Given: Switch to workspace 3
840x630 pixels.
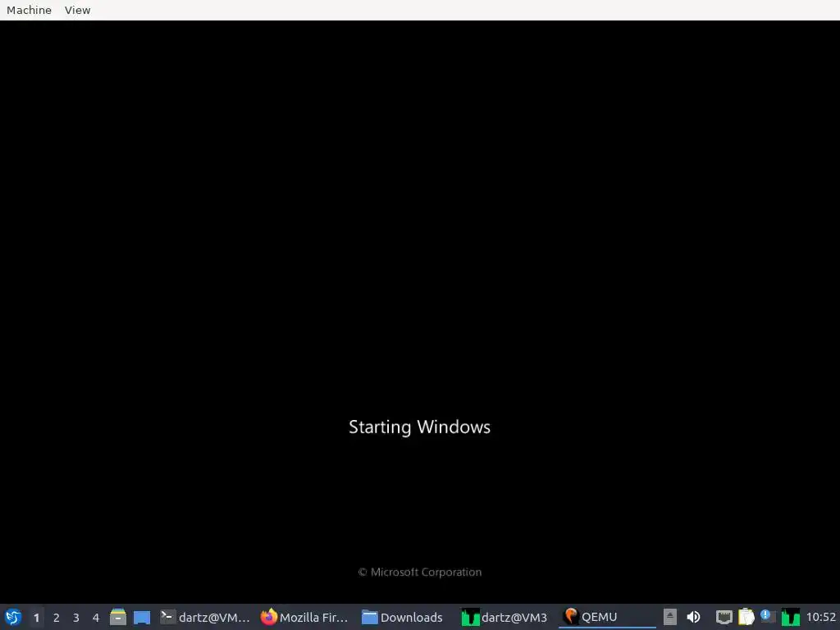Looking at the screenshot, I should (76, 618).
